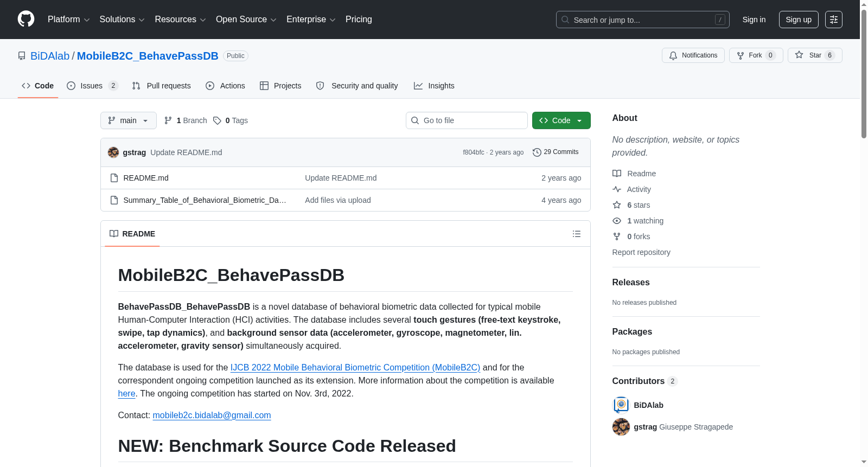Open the Projects tab
This screenshot has height=467, width=868.
(x=280, y=86)
